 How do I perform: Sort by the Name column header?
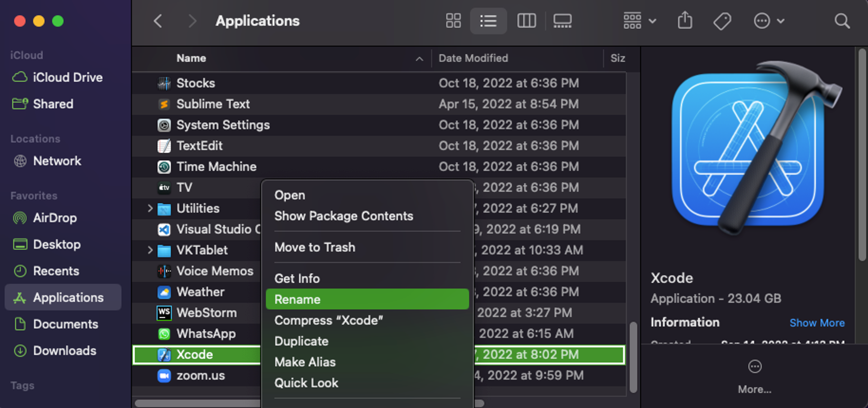(x=191, y=58)
